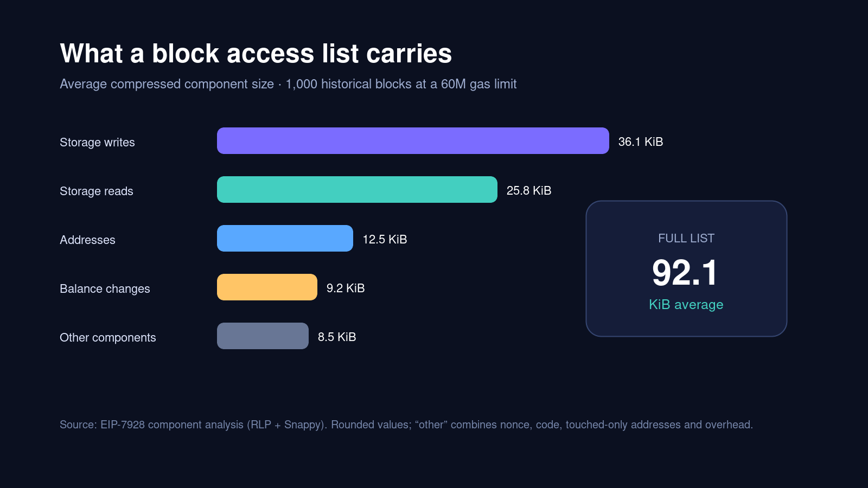868x488 pixels.
Task: Select the Addresses row label
Action: [87, 240]
